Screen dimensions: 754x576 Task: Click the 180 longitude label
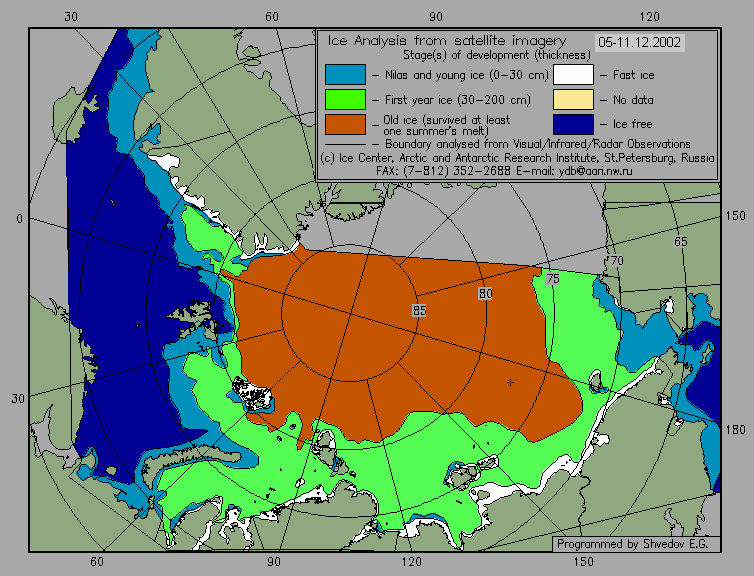pos(735,430)
